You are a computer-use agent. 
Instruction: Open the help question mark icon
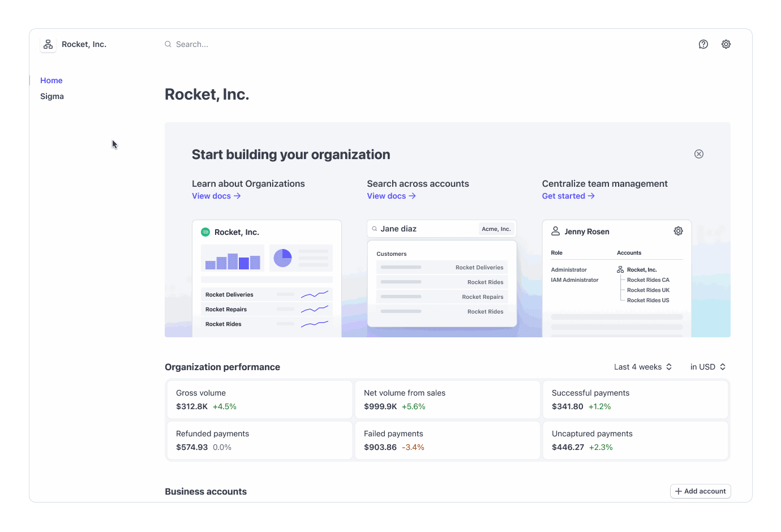tap(703, 44)
